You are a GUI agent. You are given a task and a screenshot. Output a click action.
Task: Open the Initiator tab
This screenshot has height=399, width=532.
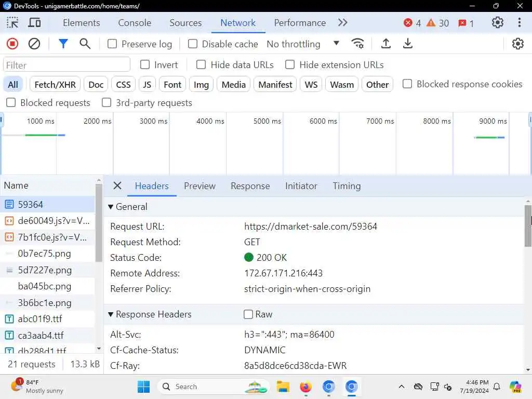301,186
